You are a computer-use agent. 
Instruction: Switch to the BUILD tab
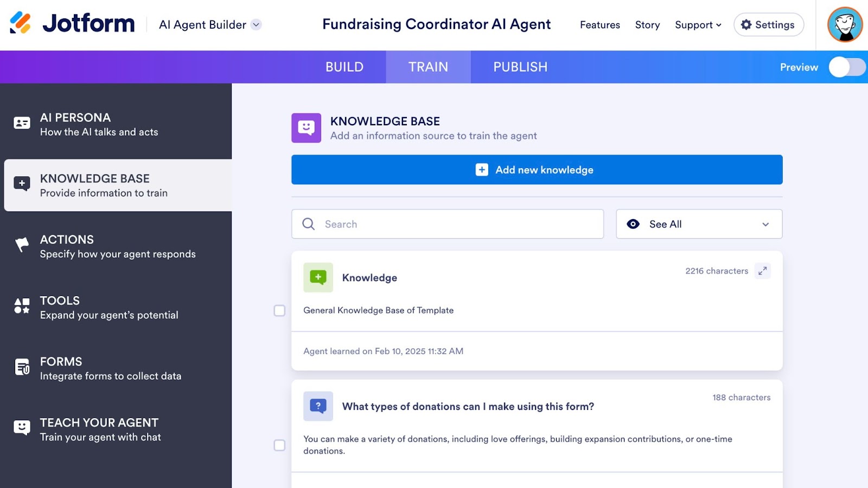(x=344, y=67)
